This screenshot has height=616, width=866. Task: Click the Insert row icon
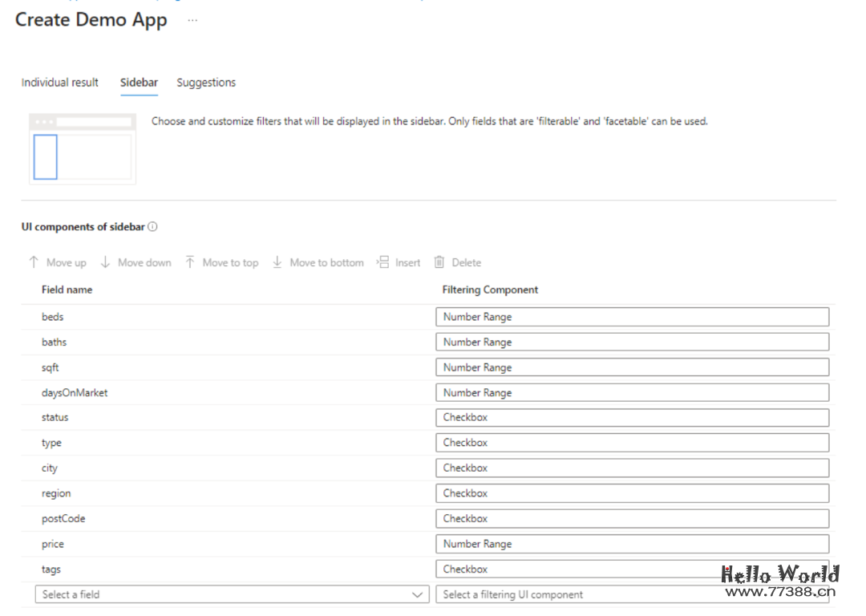383,262
